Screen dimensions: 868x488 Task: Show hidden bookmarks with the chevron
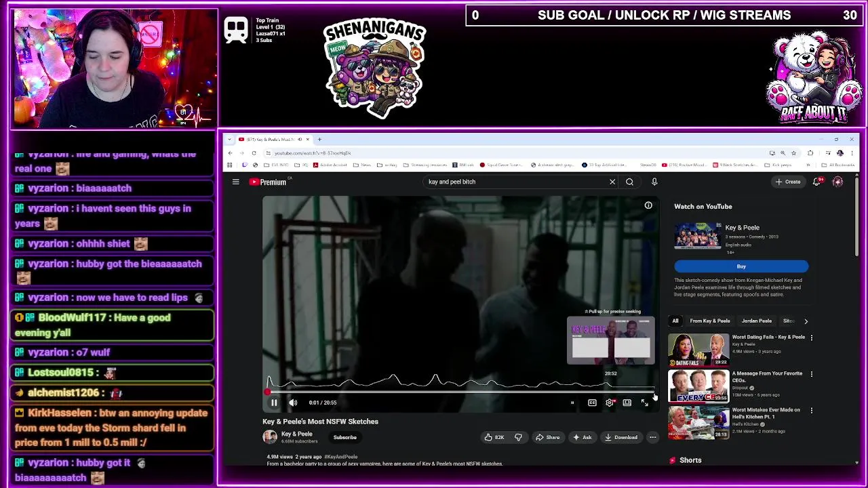(808, 165)
